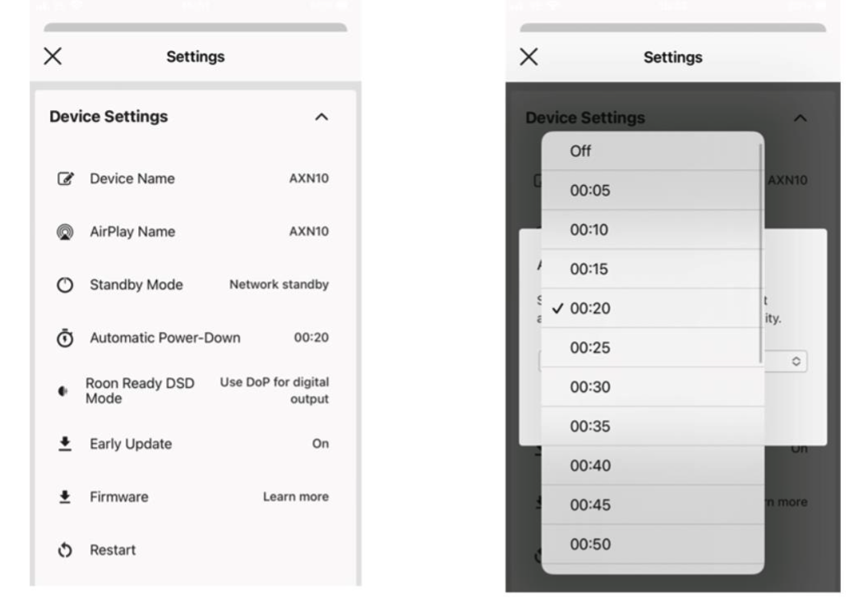Open the Standby Mode Network standby value
The image size is (868, 613).
click(x=279, y=285)
